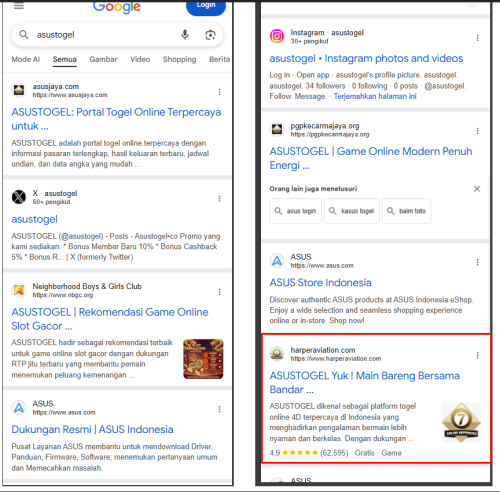This screenshot has width=500, height=492.
Task: Open three-dot options for X asustogel result
Action: click(x=219, y=199)
